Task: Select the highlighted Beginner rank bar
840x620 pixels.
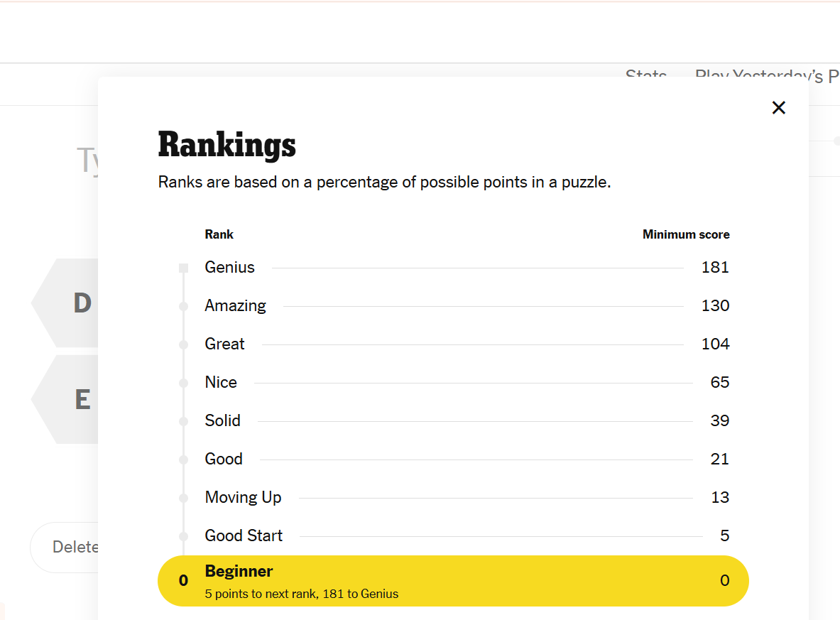Action: pos(452,580)
